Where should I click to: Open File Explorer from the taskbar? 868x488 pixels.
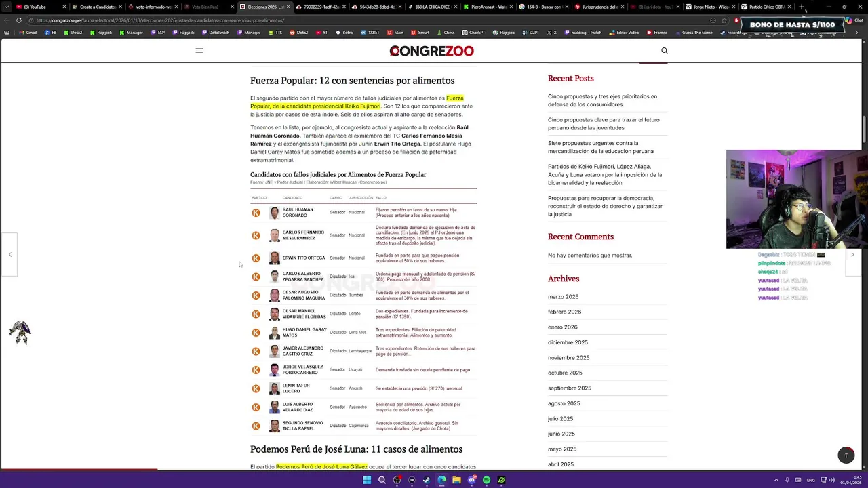tap(456, 480)
